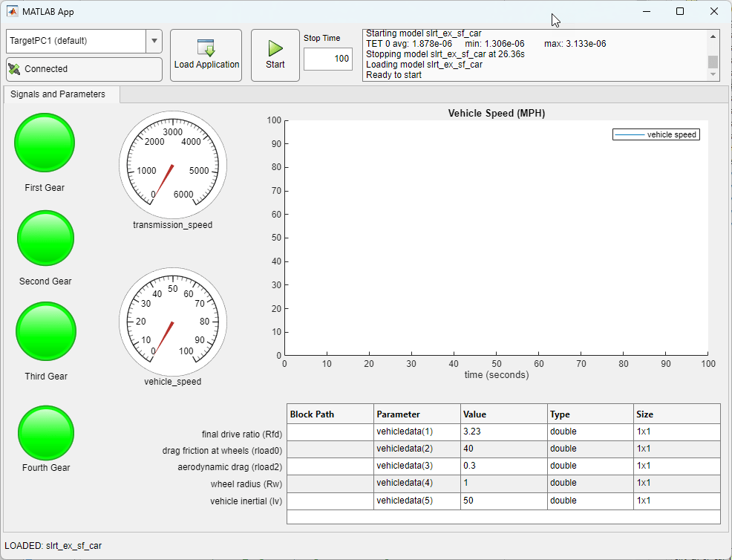The width and height of the screenshot is (732, 560).
Task: Click the transmission_speed gauge dial
Action: [173, 165]
